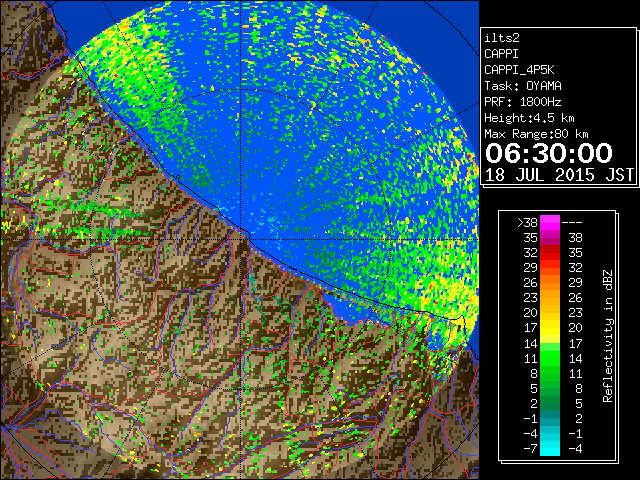Select the red 32–35 legend swatch
Screen dimensions: 640x480
pyautogui.click(x=550, y=252)
